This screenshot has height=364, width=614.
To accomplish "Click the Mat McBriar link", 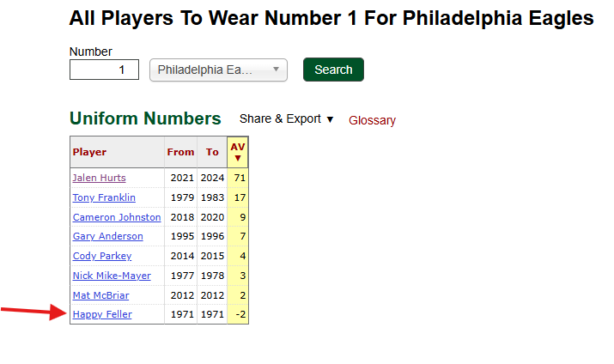I will tap(100, 295).
